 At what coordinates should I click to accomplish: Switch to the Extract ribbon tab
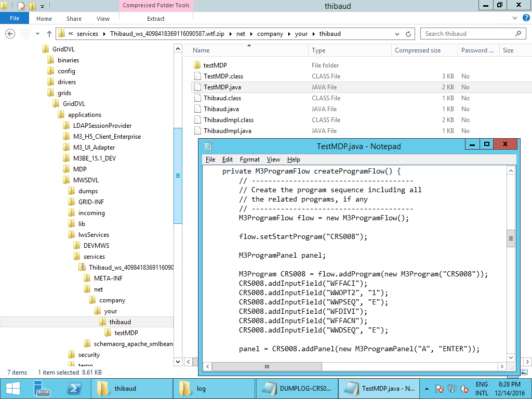point(156,19)
